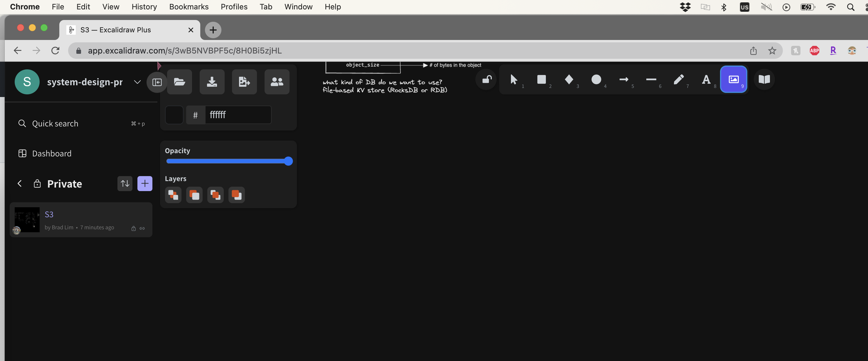
Task: Open the History menu in the menu bar
Action: pyautogui.click(x=144, y=6)
